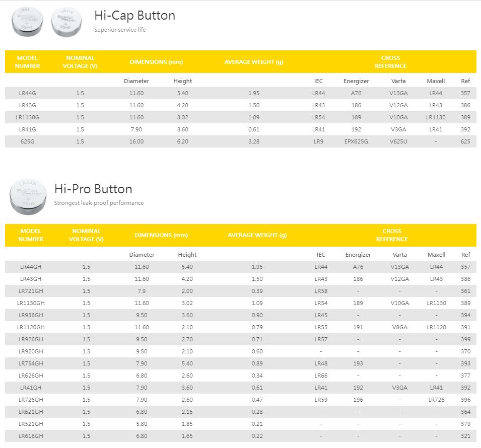Click the V8GA Varta reference cell
Image resolution: width=481 pixels, height=448 pixels.
399,327
